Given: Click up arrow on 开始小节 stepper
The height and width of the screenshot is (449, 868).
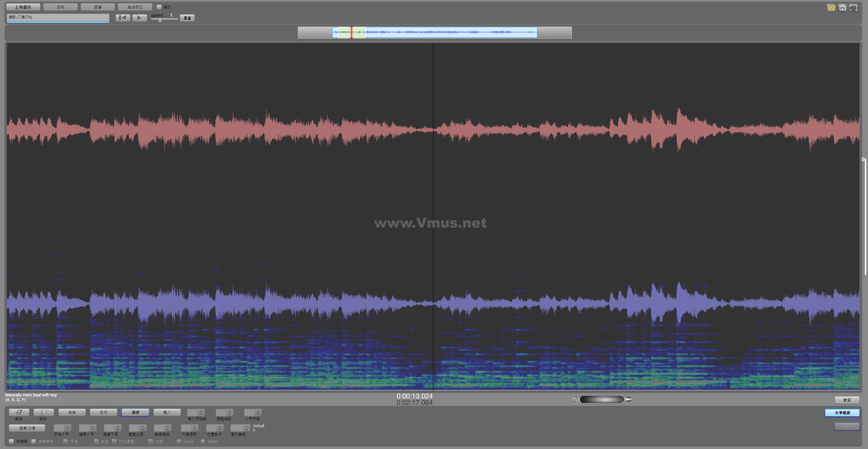Looking at the screenshot, I should coord(68,426).
